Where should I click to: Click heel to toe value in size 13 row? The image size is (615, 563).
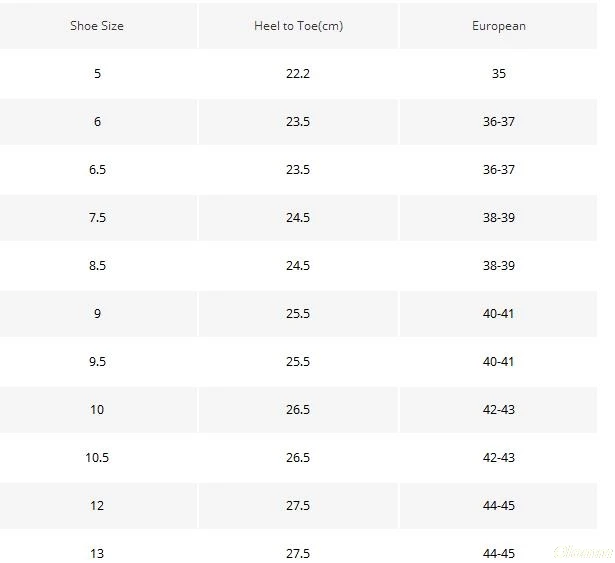click(298, 553)
